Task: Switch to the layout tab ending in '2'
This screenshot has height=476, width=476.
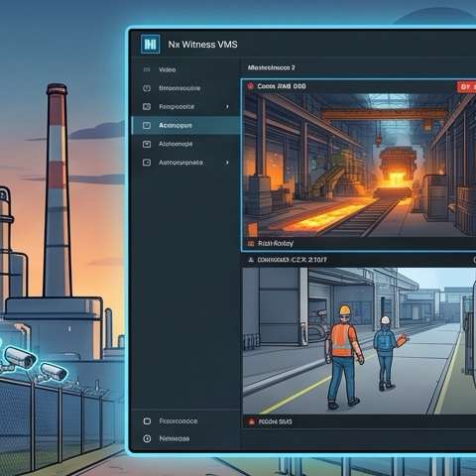Action: point(271,67)
